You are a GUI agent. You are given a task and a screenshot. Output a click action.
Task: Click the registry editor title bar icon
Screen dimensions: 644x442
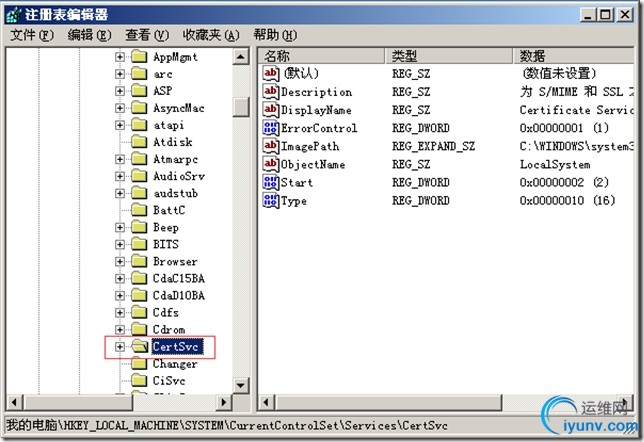14,15
